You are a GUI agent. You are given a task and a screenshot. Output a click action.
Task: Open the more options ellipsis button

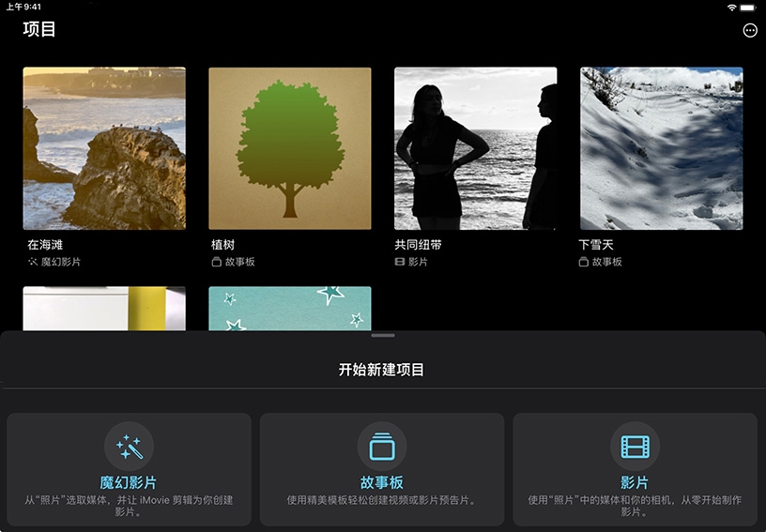[x=749, y=30]
